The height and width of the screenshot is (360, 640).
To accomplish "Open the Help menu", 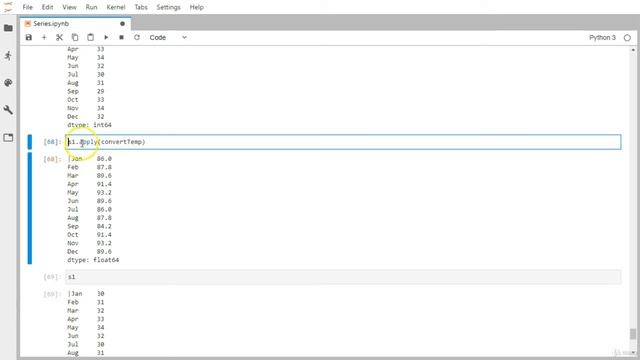I will (196, 7).
